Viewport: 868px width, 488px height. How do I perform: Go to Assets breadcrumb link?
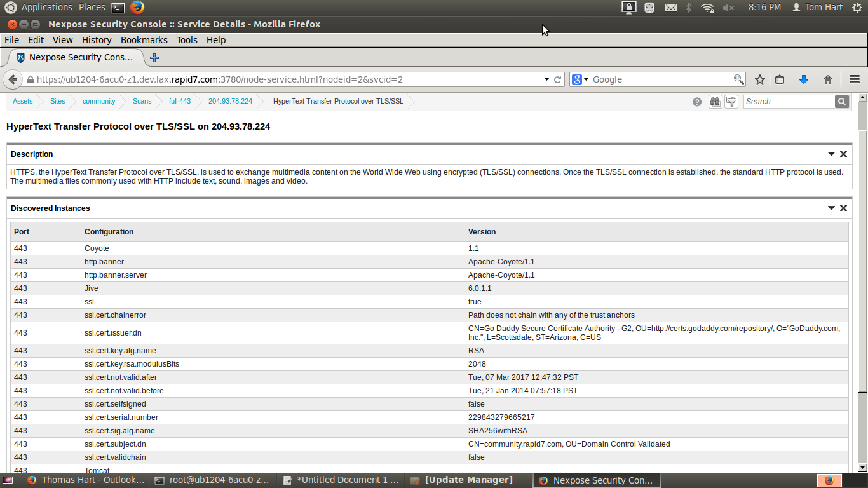tap(22, 102)
